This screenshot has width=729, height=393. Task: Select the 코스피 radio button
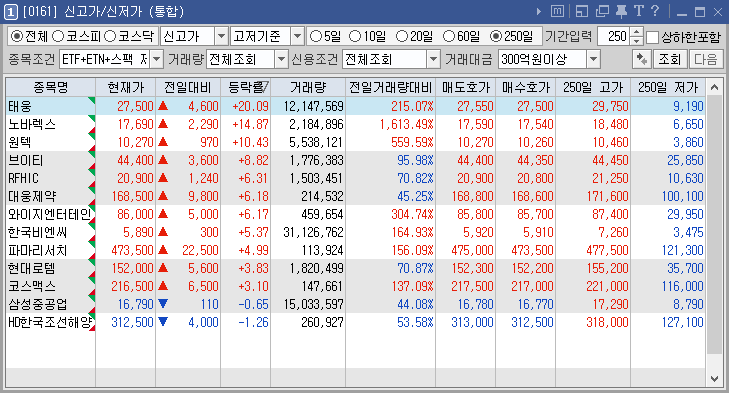click(x=58, y=36)
